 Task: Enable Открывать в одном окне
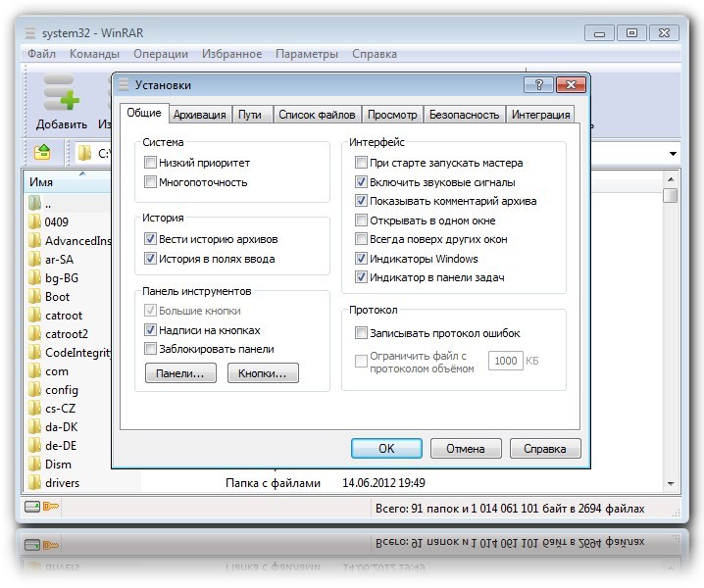tap(361, 220)
